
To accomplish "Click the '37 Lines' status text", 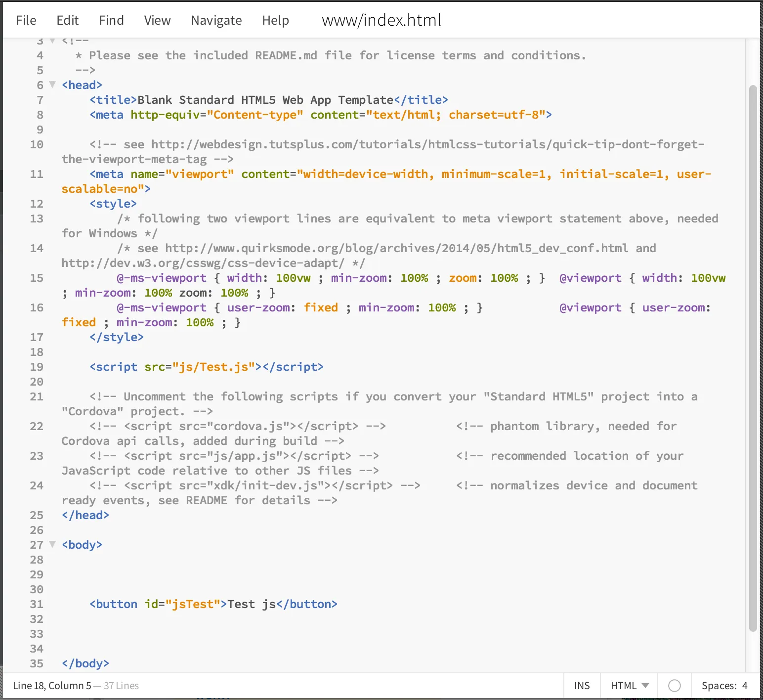I will (x=121, y=686).
